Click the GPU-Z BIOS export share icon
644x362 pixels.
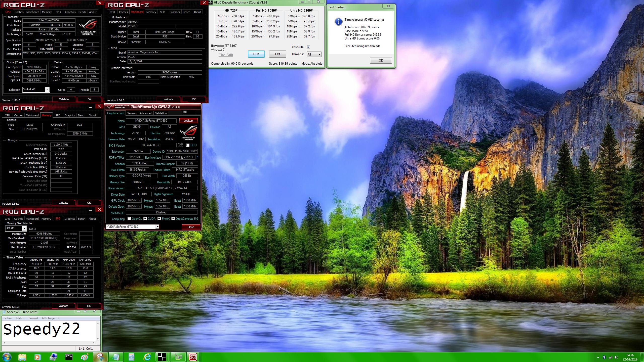pyautogui.click(x=180, y=145)
